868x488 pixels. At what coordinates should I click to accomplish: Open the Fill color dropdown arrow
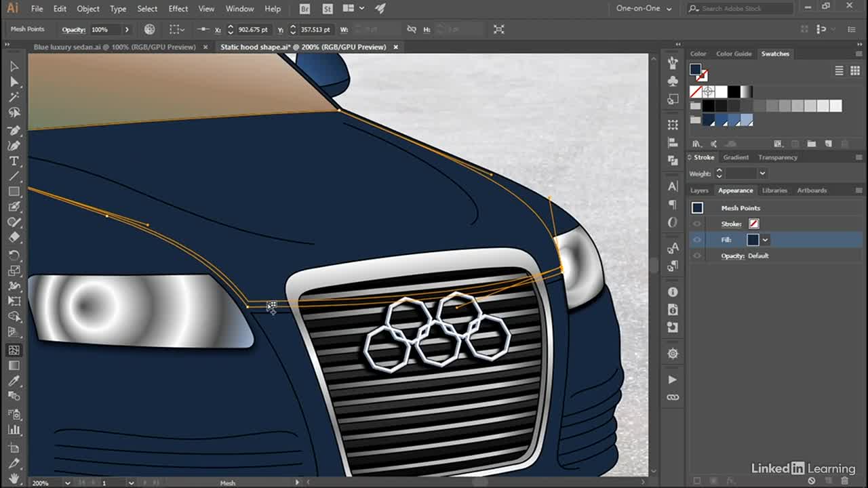click(765, 240)
